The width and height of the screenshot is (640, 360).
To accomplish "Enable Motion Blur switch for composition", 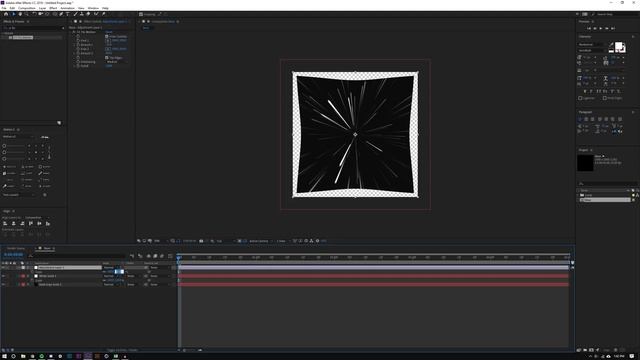I will [x=162, y=256].
